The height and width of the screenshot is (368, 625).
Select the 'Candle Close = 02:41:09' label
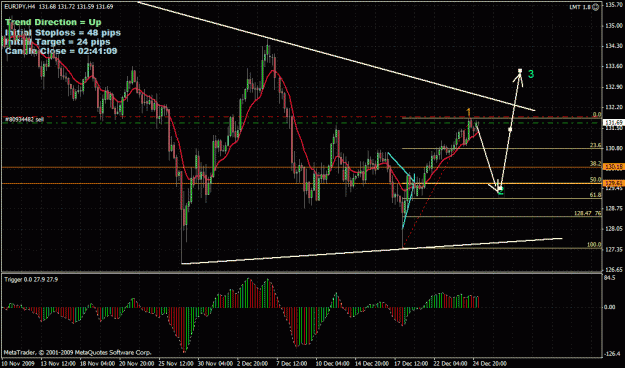61,51
